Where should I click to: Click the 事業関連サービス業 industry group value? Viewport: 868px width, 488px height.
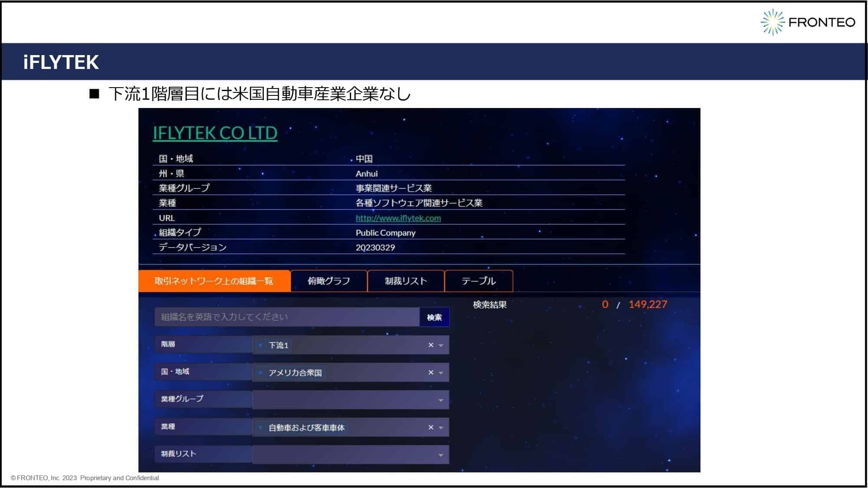394,188
